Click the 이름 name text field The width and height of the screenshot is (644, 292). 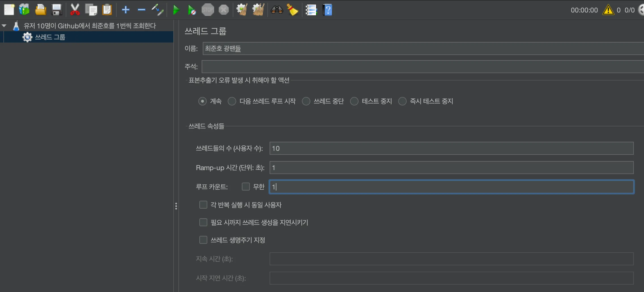(x=423, y=48)
